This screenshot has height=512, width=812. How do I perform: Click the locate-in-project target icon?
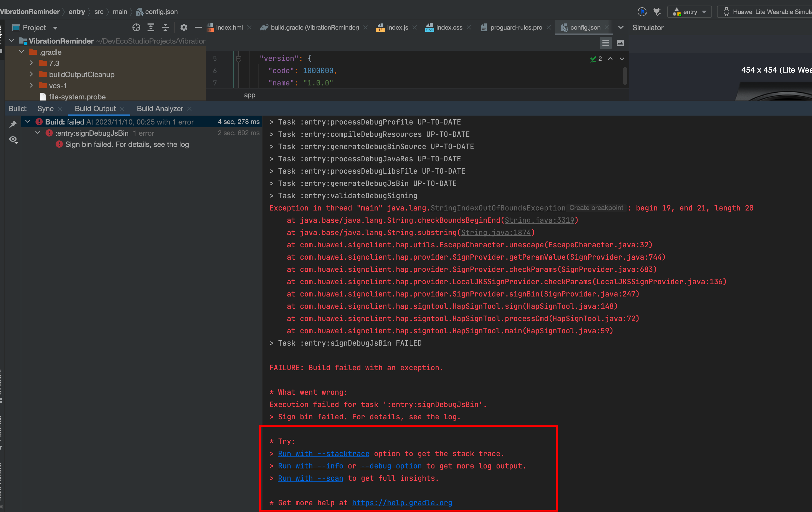[x=136, y=28]
